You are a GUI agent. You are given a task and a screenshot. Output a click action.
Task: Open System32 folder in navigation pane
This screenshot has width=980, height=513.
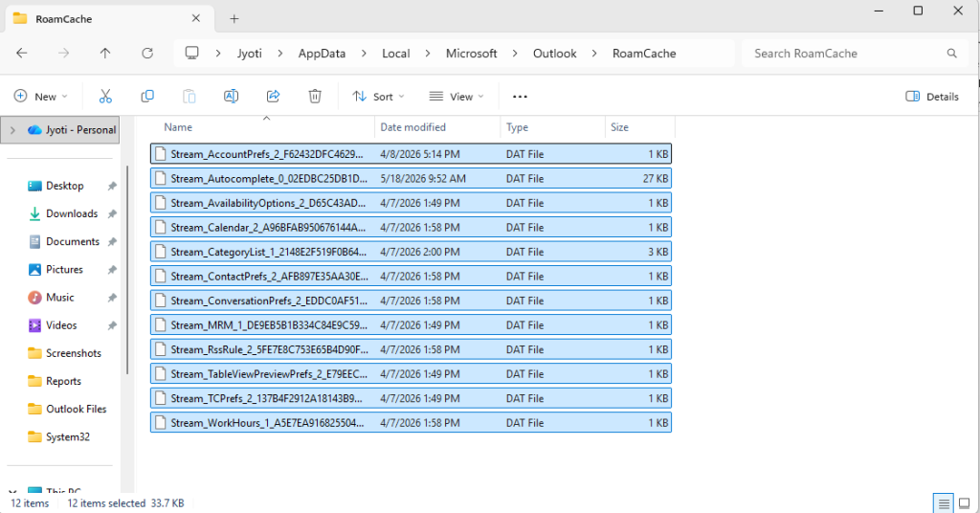pos(68,436)
